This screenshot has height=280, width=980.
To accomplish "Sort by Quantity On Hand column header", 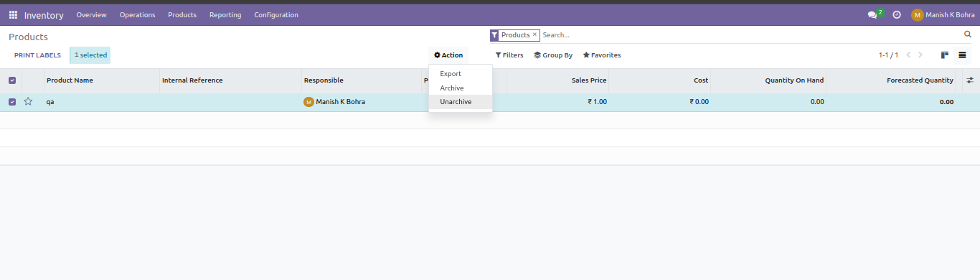I will (794, 80).
